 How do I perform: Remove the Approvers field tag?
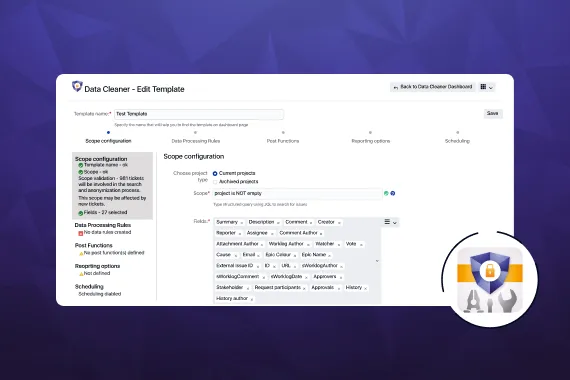point(341,277)
